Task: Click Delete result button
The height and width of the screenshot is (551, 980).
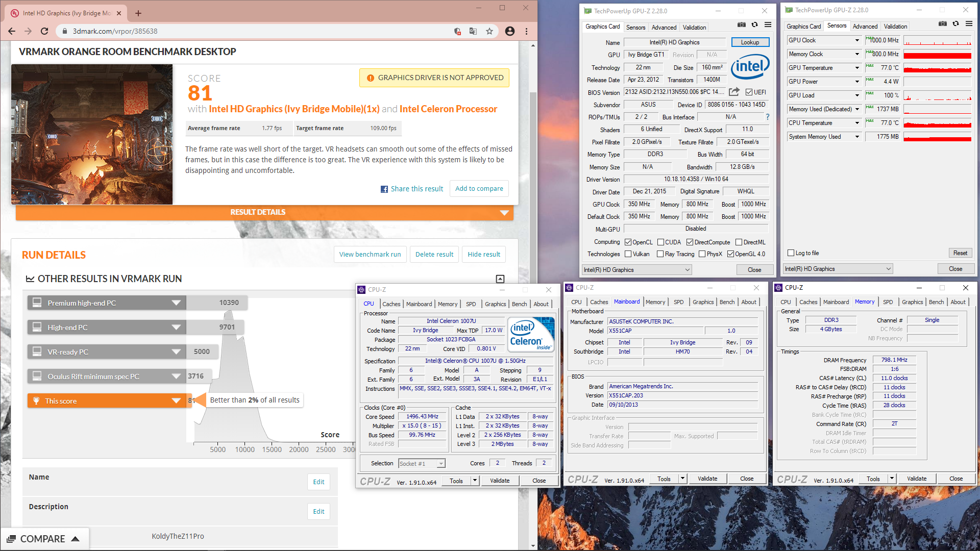Action: [434, 255]
